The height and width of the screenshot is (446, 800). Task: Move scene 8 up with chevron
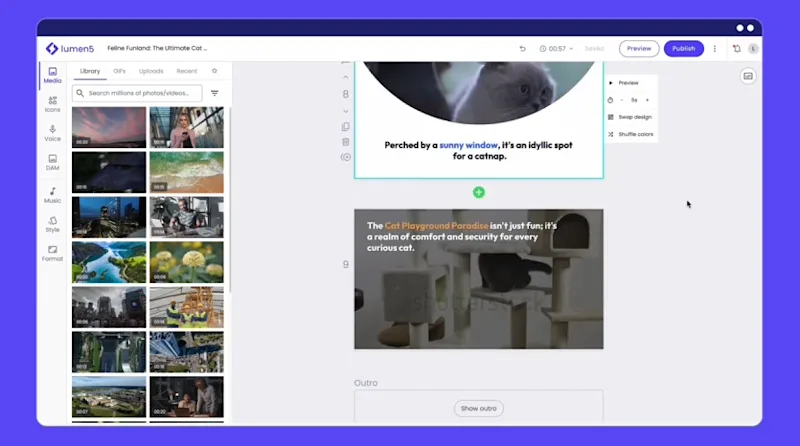pos(346,78)
